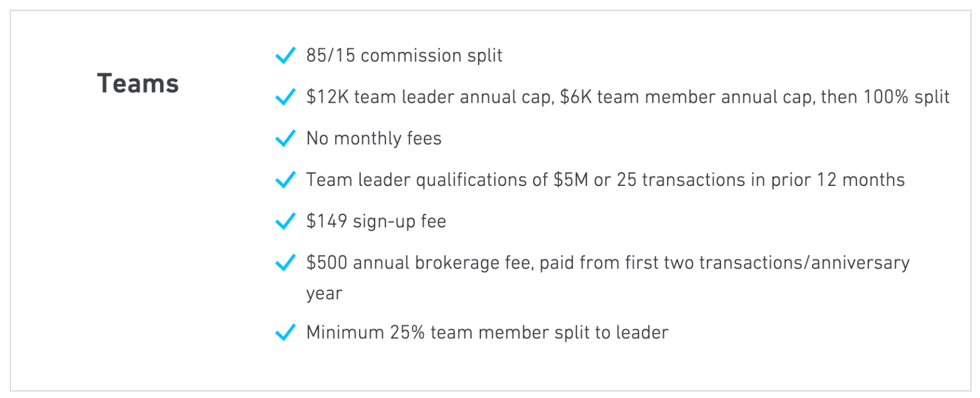This screenshot has height=398, width=980.
Task: Click the Teams heading
Action: (138, 84)
